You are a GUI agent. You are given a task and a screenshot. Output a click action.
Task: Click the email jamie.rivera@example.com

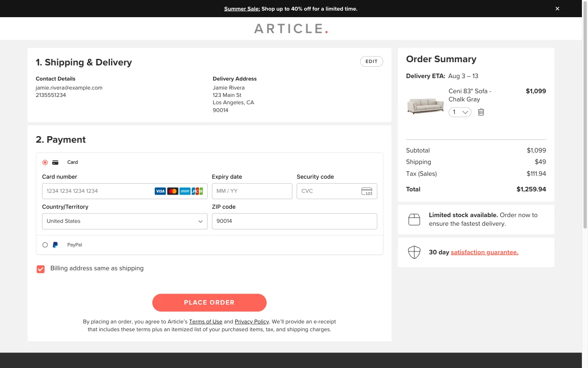click(69, 88)
